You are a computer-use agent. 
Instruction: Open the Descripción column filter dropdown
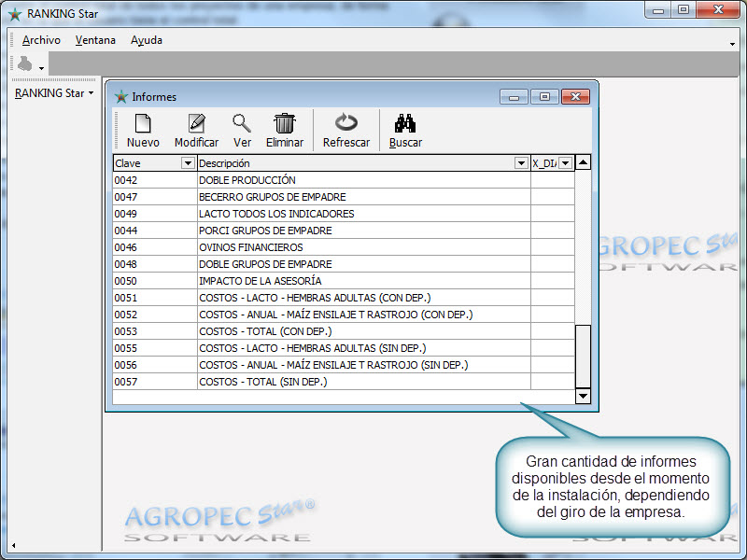coord(521,163)
